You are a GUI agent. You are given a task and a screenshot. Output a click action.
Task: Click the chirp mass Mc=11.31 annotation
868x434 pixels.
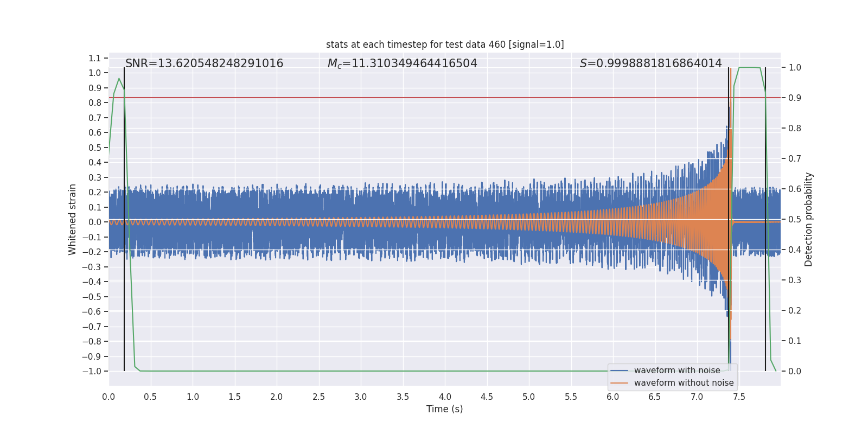[x=402, y=63]
